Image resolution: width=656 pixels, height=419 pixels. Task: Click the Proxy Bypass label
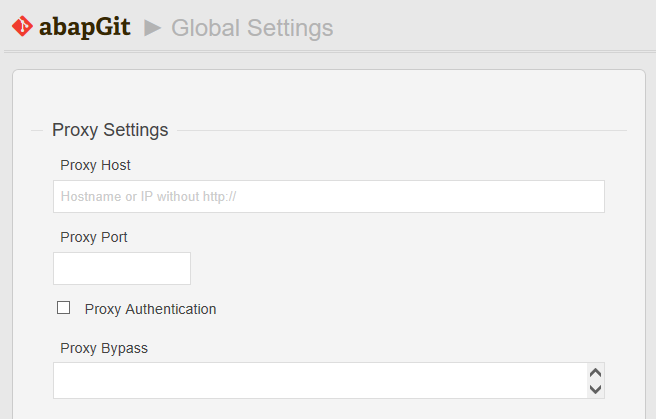[104, 348]
